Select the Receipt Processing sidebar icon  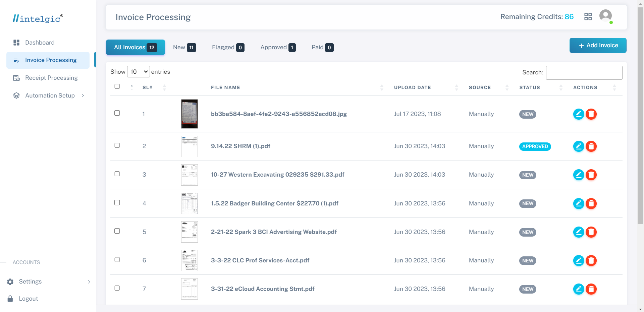(x=16, y=78)
